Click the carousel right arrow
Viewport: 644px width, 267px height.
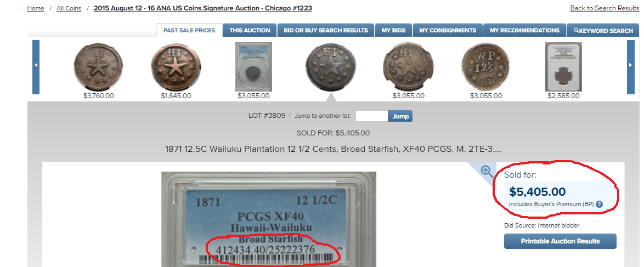(x=630, y=67)
